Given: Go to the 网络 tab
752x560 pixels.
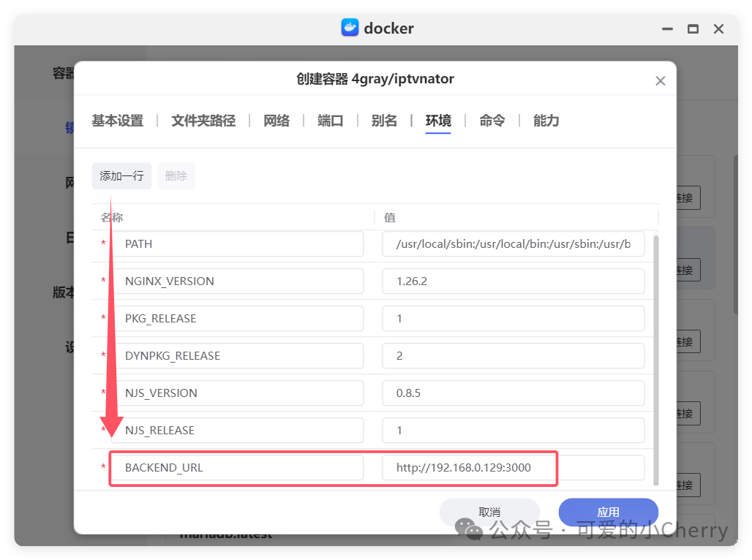Looking at the screenshot, I should [277, 121].
